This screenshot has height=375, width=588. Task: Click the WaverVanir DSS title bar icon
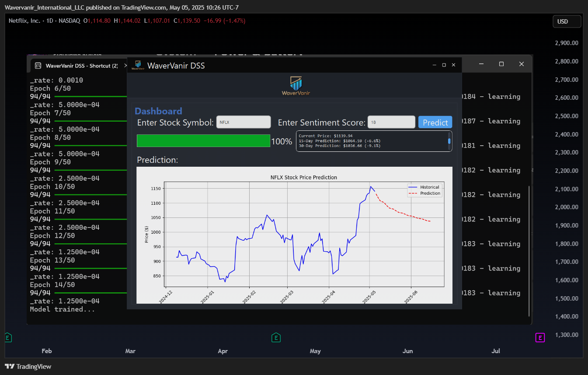[138, 65]
